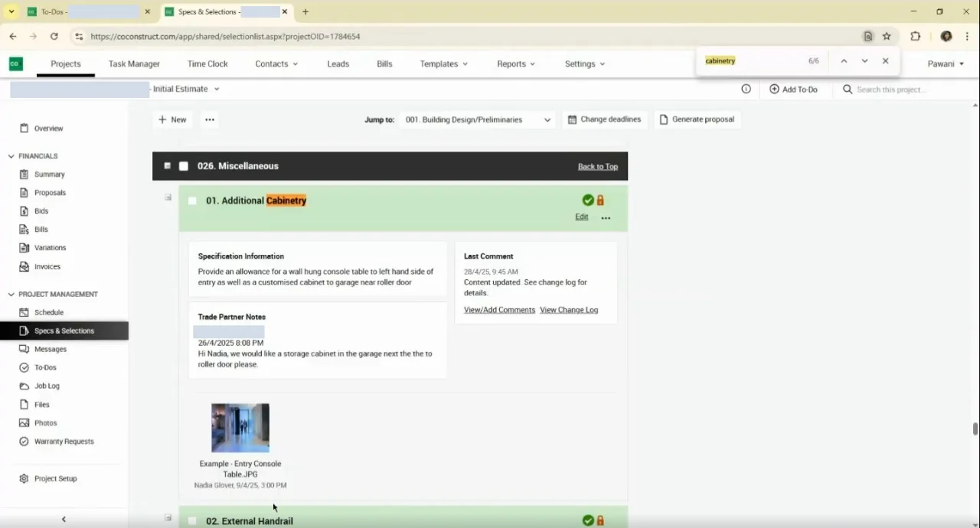Image resolution: width=980 pixels, height=528 pixels.
Task: Open the Task Manager tab
Action: tap(134, 64)
